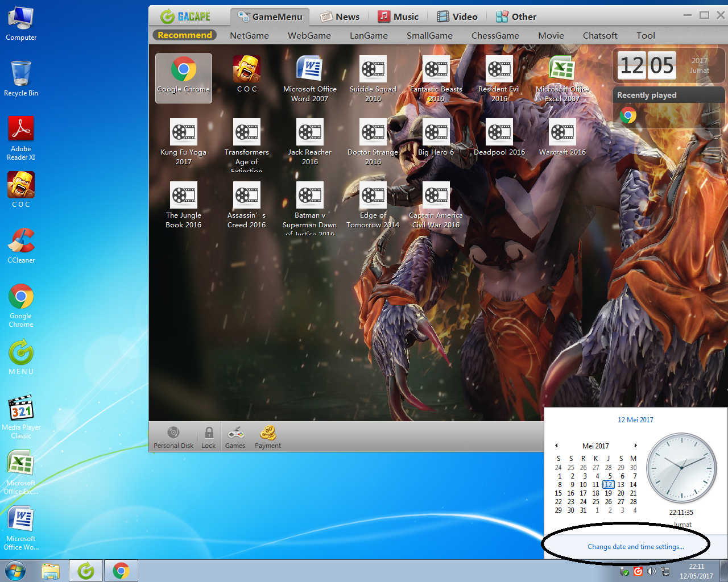
Task: Play Deadpool 2016 movie
Action: [x=499, y=138]
